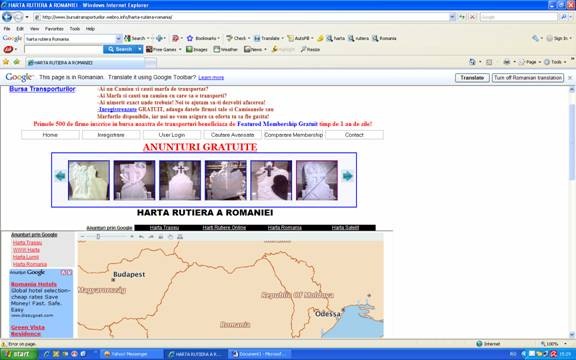Open the Favorites menu
576x360 pixels.
pos(54,29)
